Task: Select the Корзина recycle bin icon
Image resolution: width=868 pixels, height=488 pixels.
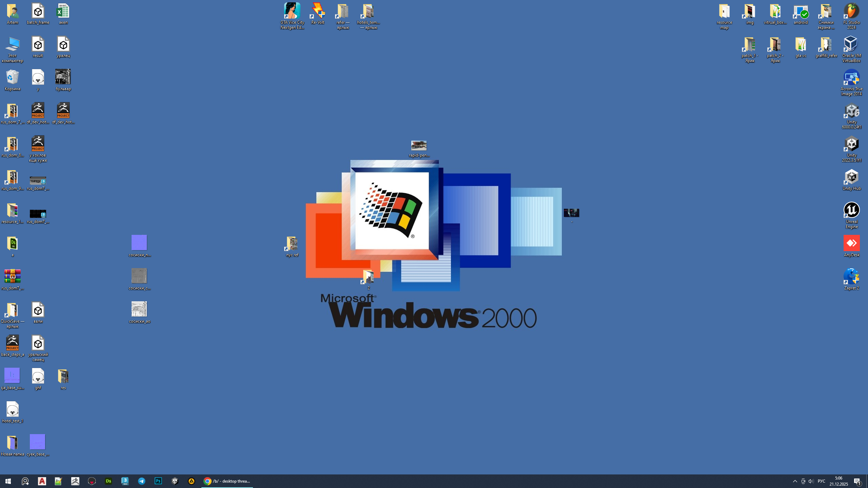Action: pos(13,80)
